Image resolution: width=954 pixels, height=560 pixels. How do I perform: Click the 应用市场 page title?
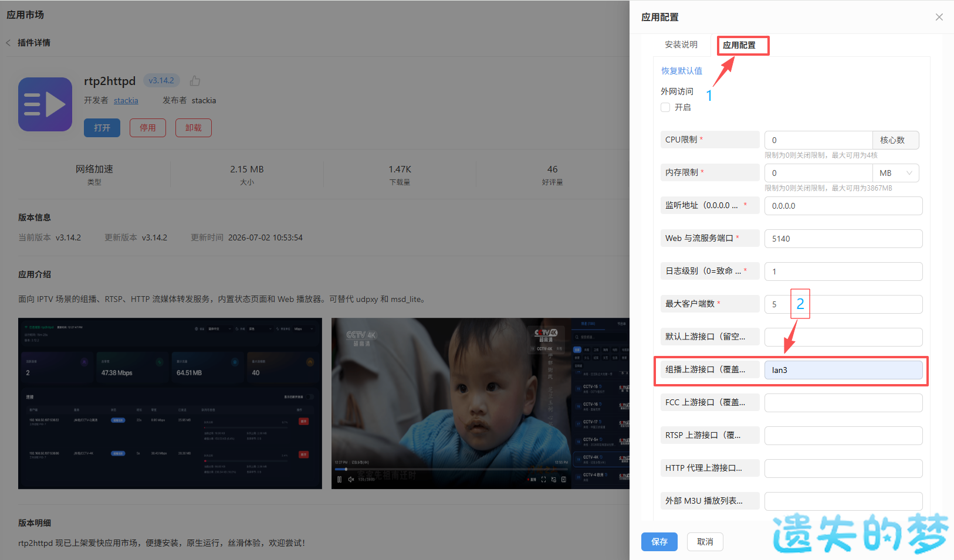pos(25,15)
